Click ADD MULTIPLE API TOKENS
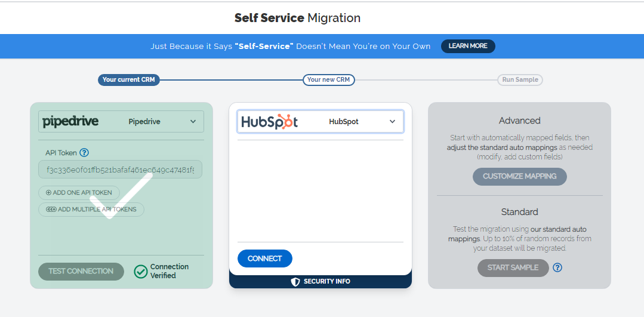Image resolution: width=644 pixels, height=317 pixels. (x=91, y=210)
